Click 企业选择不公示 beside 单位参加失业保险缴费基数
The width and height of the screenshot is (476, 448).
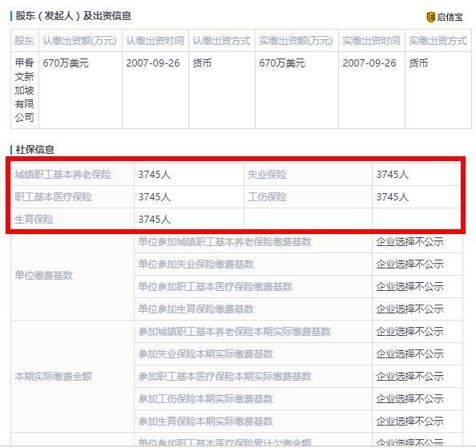tap(409, 264)
